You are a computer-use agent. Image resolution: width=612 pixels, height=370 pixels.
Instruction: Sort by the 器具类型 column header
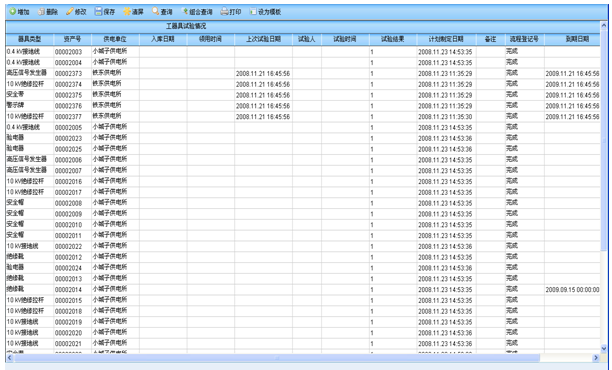pos(30,39)
